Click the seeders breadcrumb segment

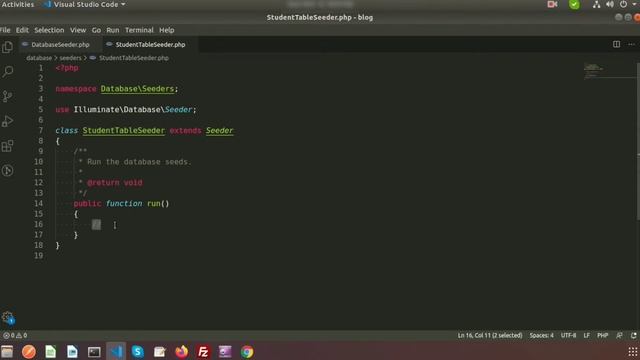tap(70, 58)
